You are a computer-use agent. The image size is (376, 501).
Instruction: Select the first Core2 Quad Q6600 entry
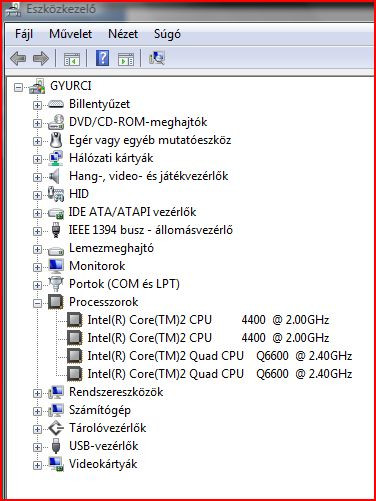click(x=219, y=356)
